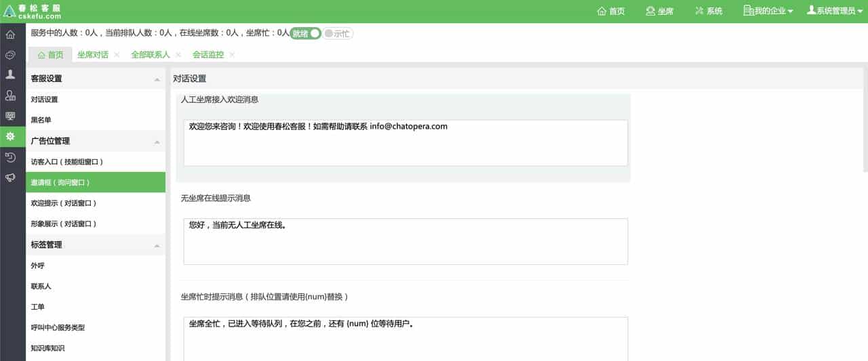Image resolution: width=868 pixels, height=361 pixels.
Task: Open 工单 tag category
Action: pyautogui.click(x=96, y=307)
